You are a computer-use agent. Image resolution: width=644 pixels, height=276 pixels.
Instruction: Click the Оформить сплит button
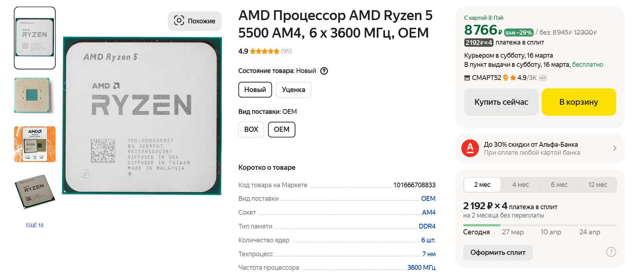point(498,252)
